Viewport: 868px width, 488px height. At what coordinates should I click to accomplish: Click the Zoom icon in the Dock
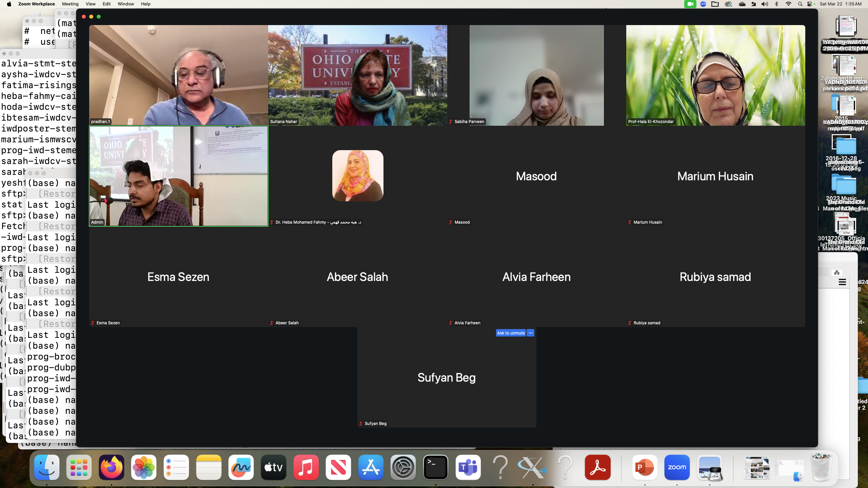tap(677, 467)
